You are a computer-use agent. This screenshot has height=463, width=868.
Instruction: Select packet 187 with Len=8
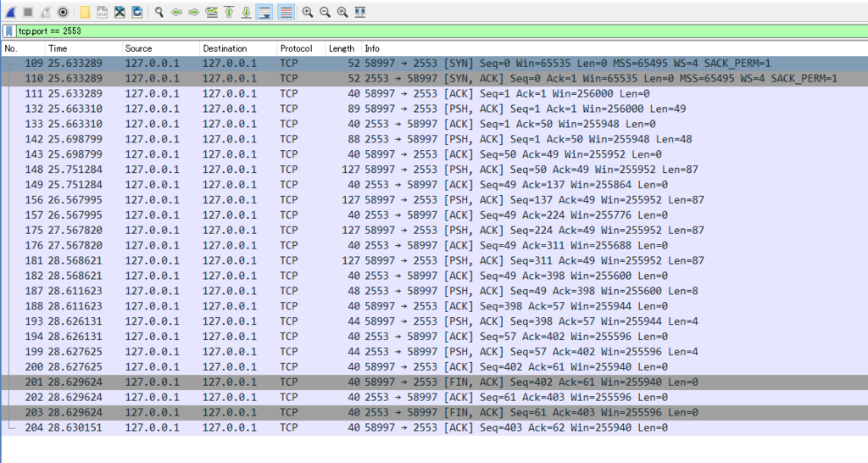(434, 291)
